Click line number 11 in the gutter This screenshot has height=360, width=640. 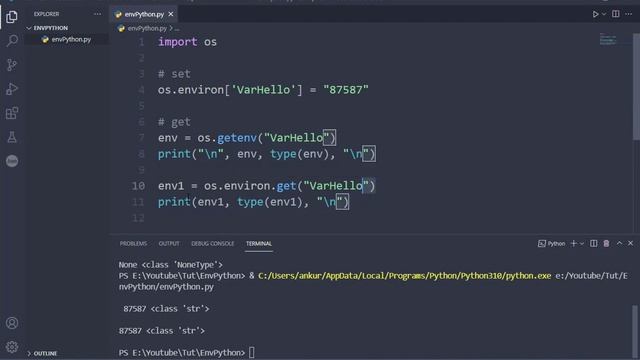click(x=138, y=202)
